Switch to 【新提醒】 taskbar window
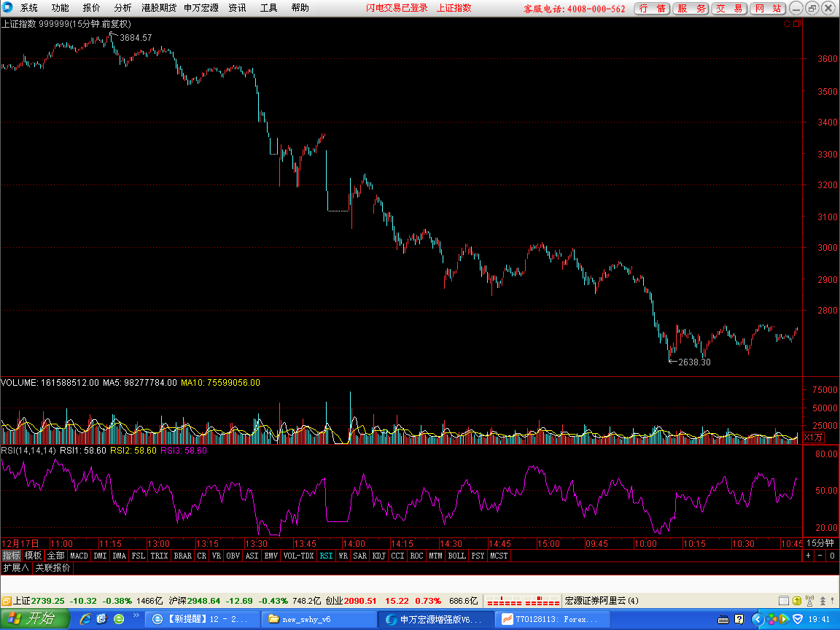840x630 pixels. (x=203, y=619)
